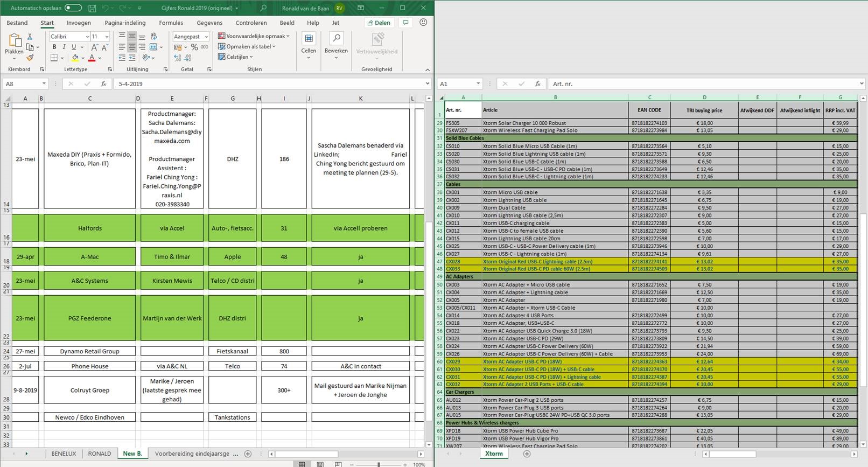Screen dimensions: 868x467
Task: Click the percent style icon
Action: (x=194, y=47)
